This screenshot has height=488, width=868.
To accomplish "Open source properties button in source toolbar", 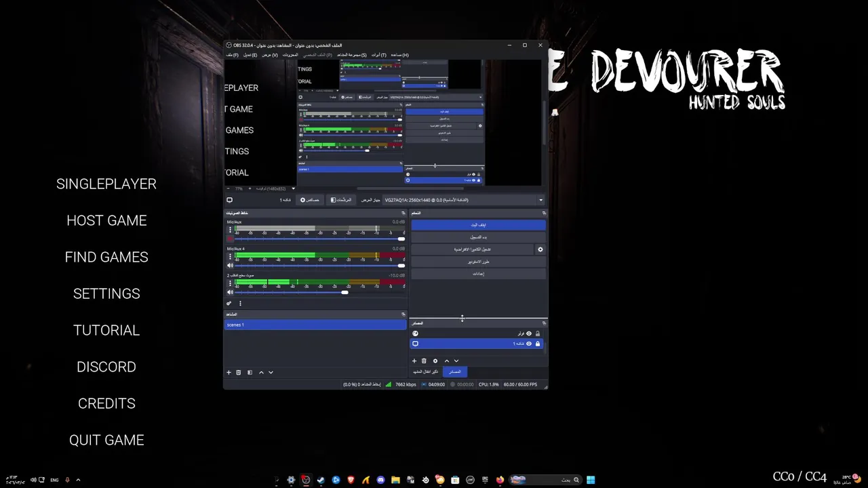I will click(x=311, y=200).
